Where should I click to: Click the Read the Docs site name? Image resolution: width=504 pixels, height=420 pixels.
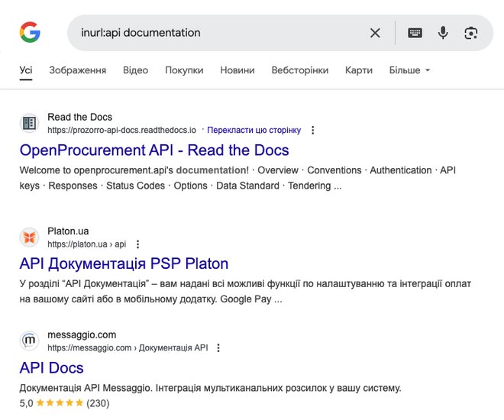pyautogui.click(x=79, y=117)
